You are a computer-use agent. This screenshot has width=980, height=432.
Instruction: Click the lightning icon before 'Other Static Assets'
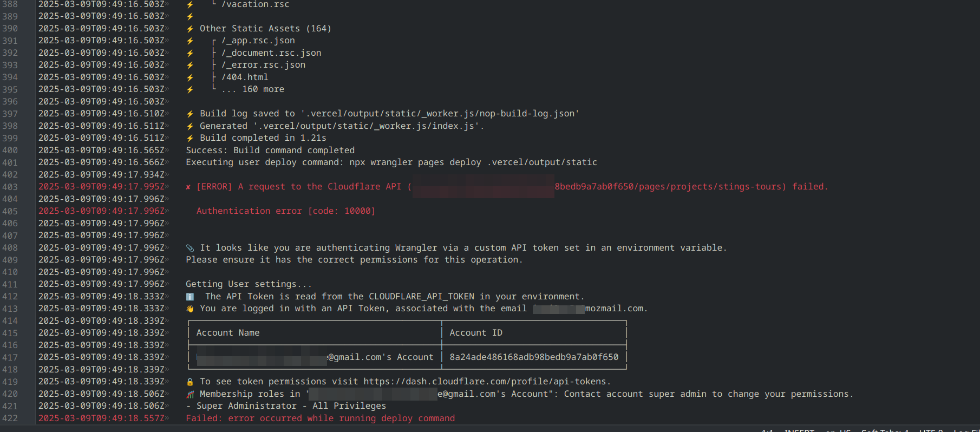pyautogui.click(x=190, y=29)
